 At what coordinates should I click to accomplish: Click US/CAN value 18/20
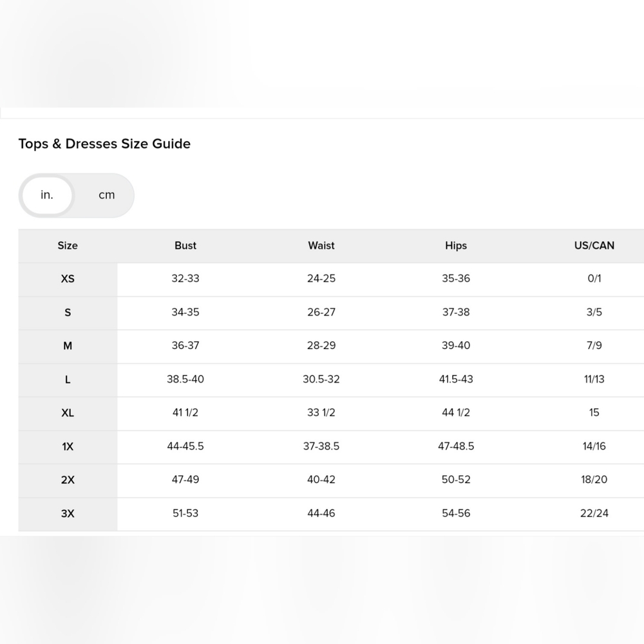click(594, 479)
